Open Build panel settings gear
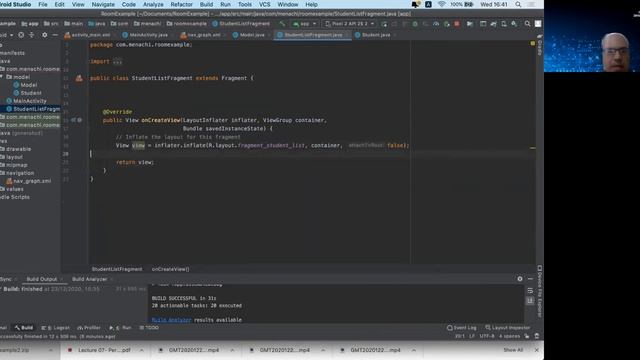The width and height of the screenshot is (640, 360). 520,279
